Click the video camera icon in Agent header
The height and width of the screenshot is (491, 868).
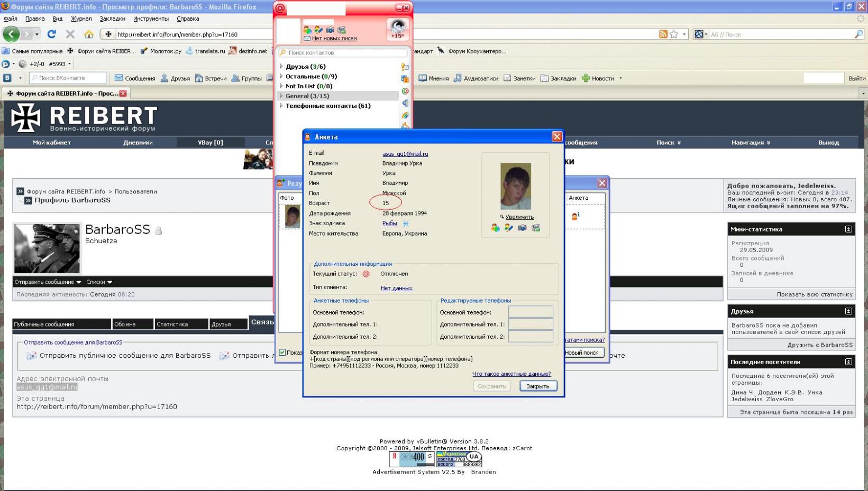342,30
